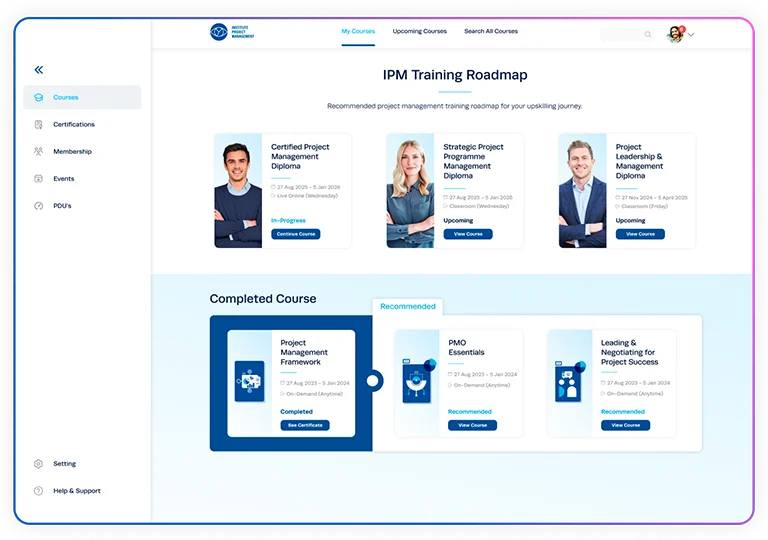768x540 pixels.
Task: View Course for Leading & Negotiating
Action: (x=625, y=425)
